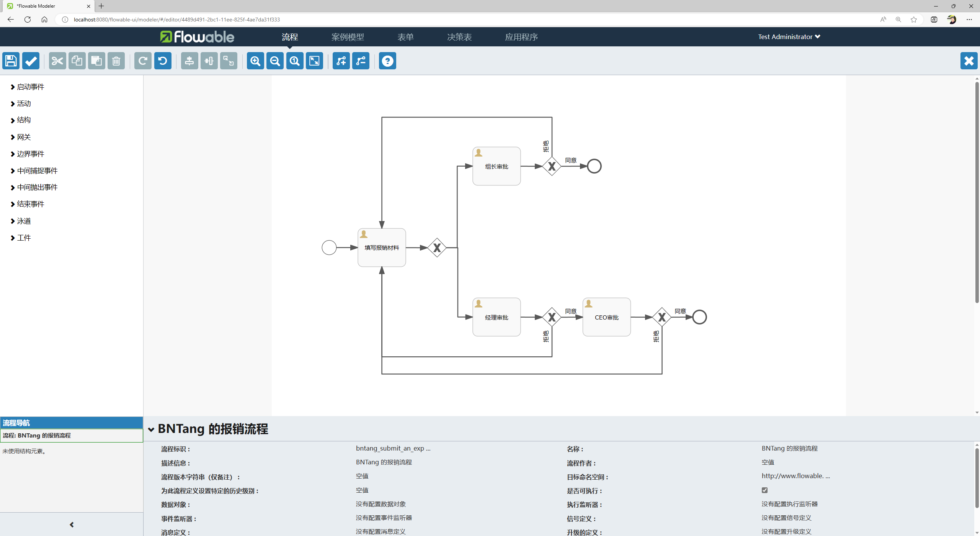Expand the 结束事件 palette group

click(x=30, y=204)
